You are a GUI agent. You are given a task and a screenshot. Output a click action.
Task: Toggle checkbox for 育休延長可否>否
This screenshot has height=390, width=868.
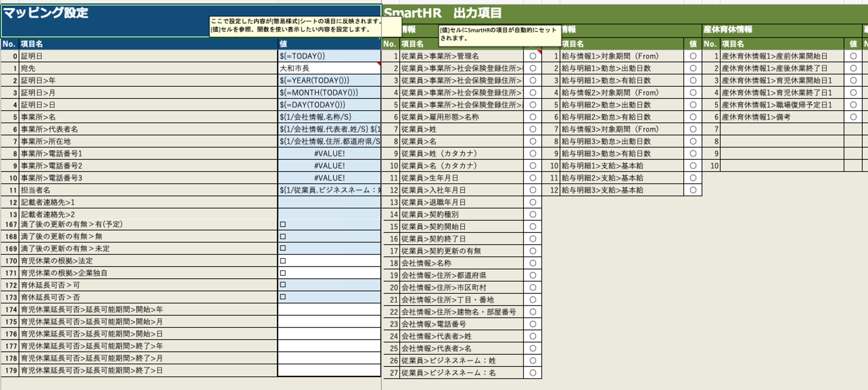pos(283,297)
